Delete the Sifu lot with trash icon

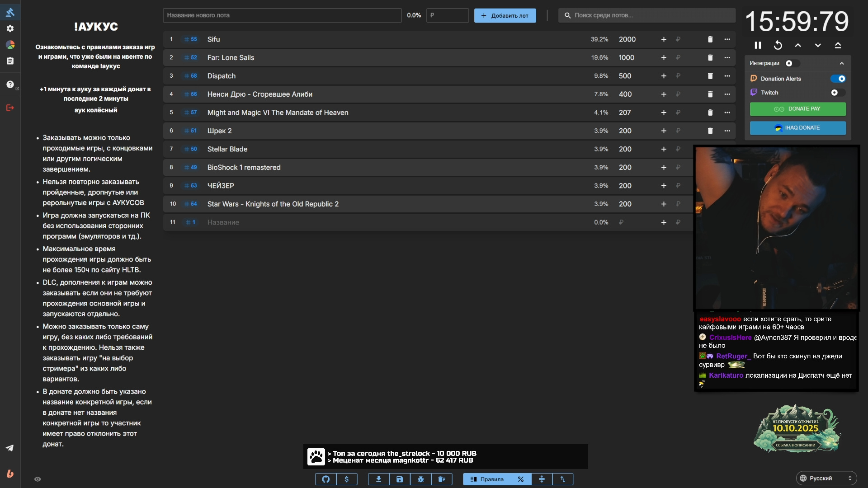710,39
